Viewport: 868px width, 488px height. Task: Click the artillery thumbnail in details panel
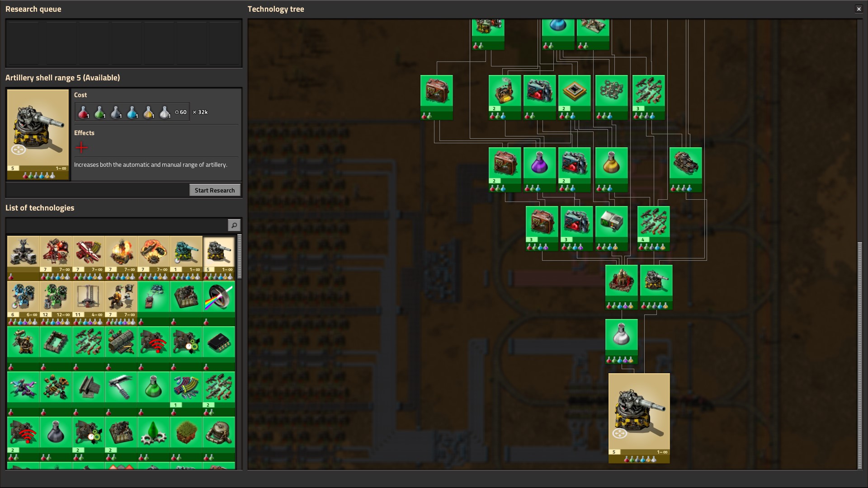tap(38, 134)
